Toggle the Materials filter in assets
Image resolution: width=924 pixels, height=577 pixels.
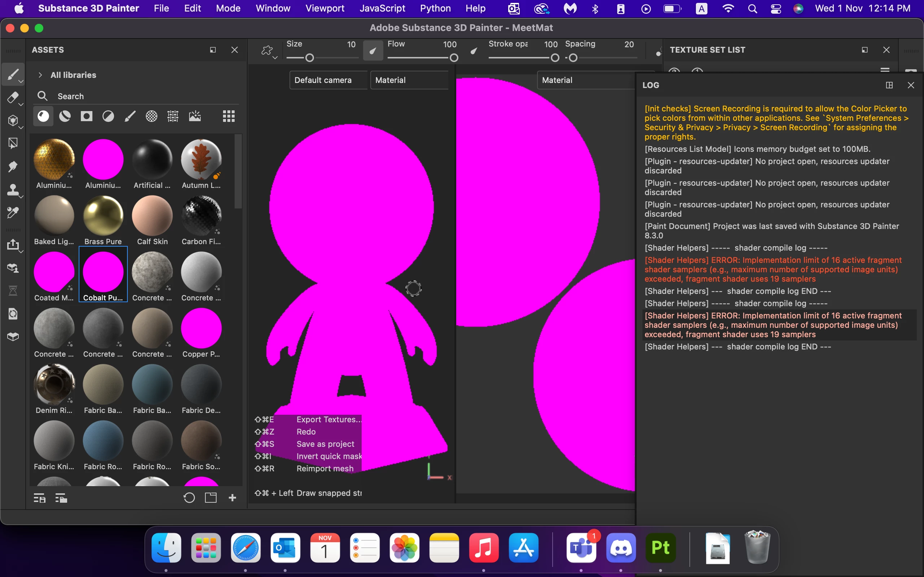click(x=43, y=116)
